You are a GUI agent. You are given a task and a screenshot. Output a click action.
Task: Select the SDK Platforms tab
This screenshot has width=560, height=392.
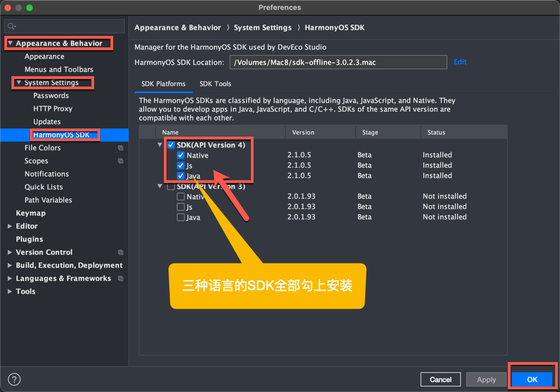pyautogui.click(x=163, y=84)
